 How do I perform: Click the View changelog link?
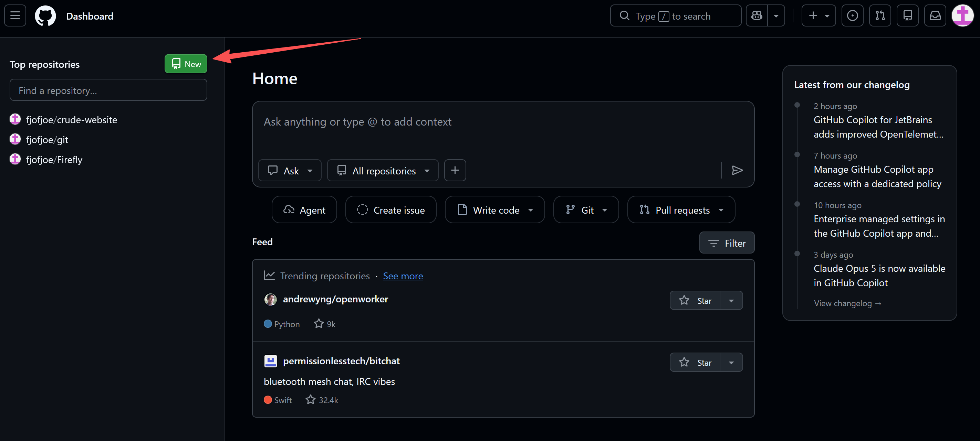[847, 303]
